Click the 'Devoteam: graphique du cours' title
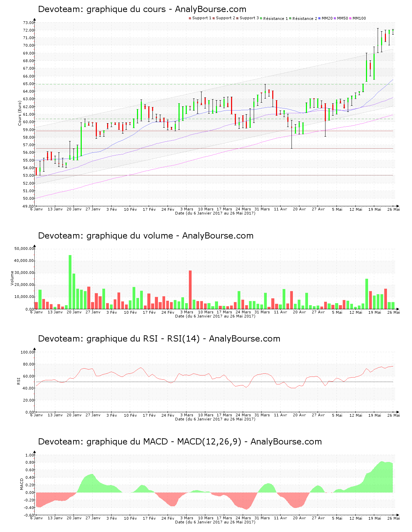Screen dimensions: 412x532 [102, 9]
